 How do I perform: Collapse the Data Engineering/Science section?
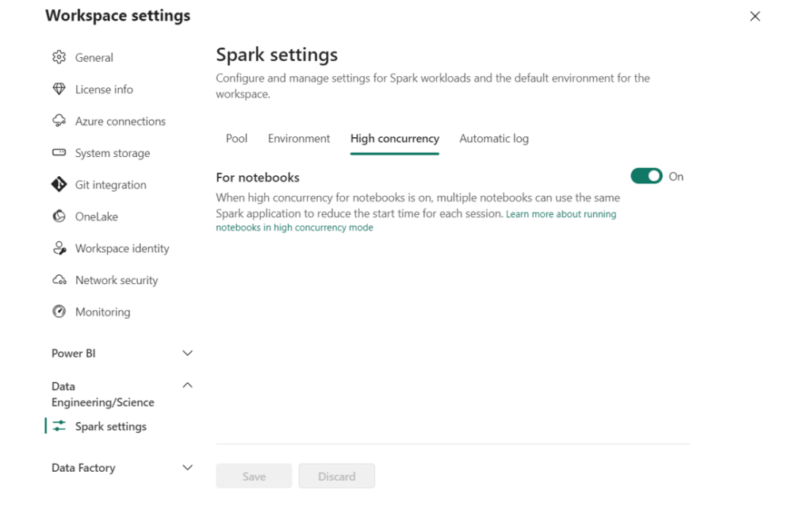pos(188,385)
